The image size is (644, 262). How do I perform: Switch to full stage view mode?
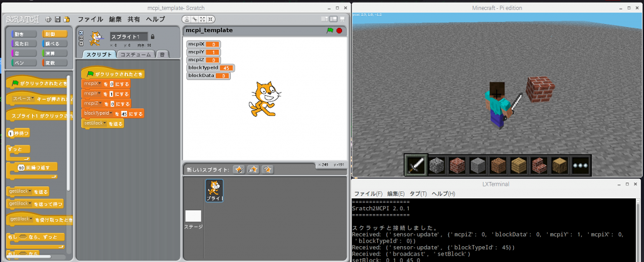pyautogui.click(x=333, y=19)
